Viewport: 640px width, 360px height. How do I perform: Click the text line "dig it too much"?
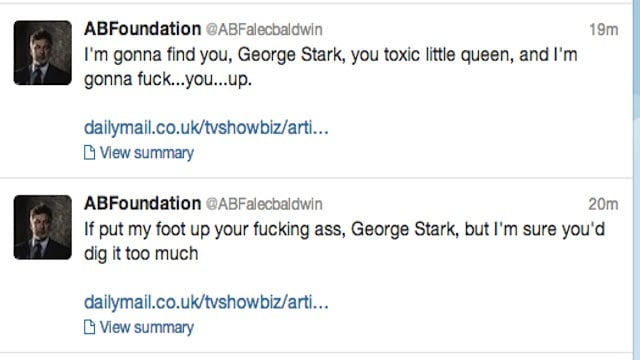coord(141,254)
